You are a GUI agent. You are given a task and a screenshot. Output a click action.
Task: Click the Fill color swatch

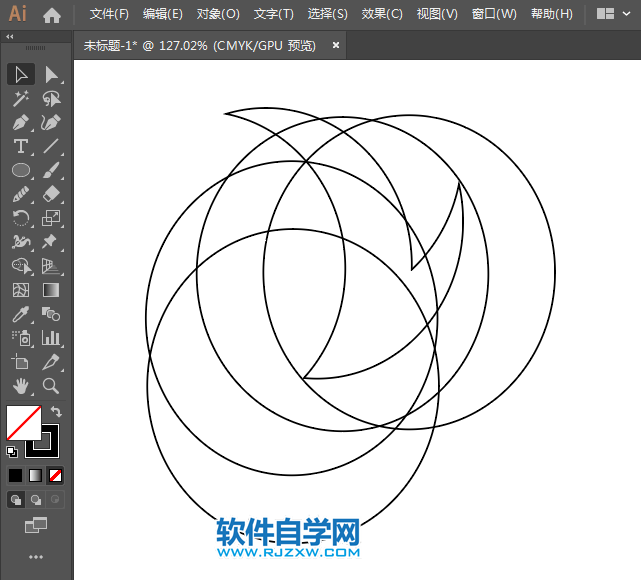24,423
